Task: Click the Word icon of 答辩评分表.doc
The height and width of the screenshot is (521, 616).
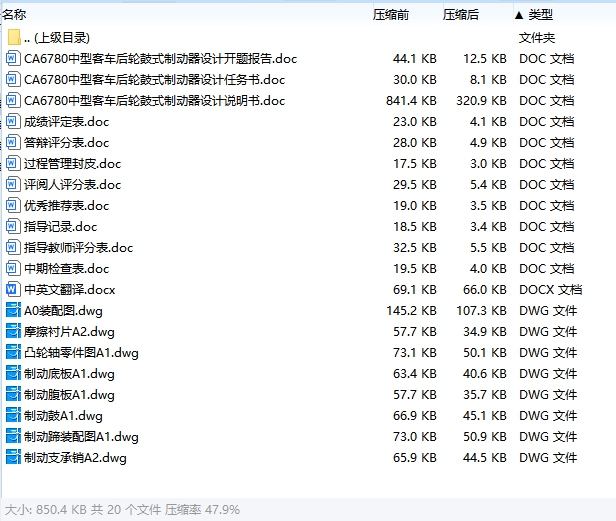Action: click(x=12, y=143)
